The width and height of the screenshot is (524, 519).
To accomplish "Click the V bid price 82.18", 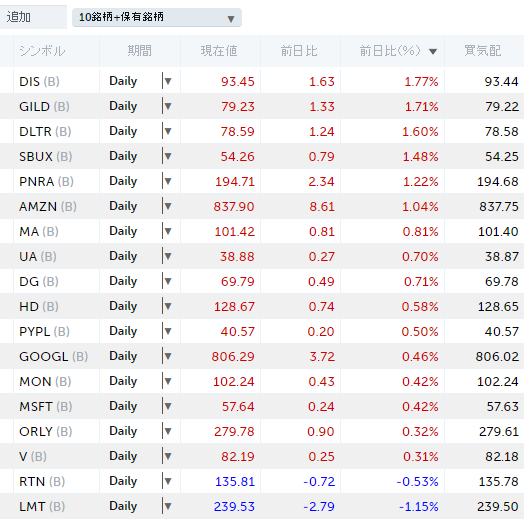I will 502,457.
